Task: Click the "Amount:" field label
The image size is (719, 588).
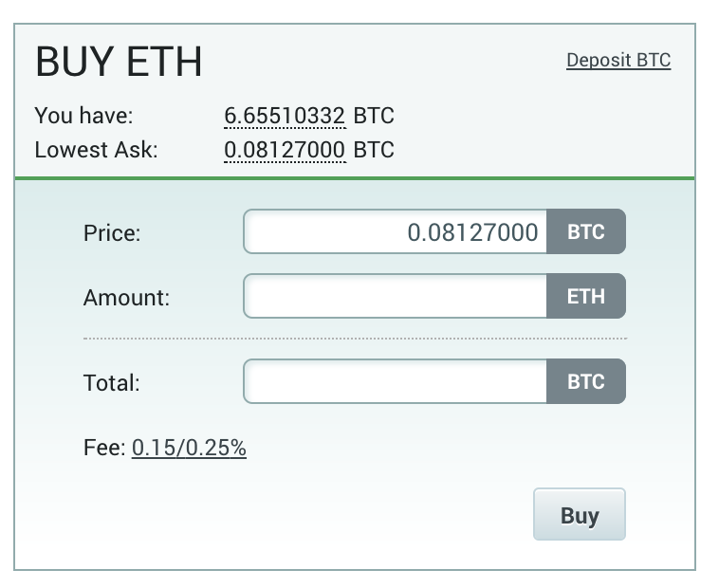Action: point(126,298)
